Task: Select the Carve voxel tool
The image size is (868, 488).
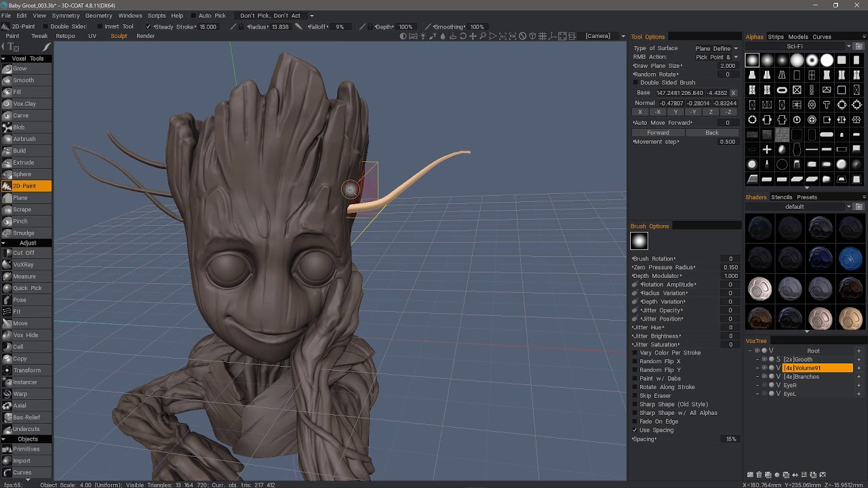Action: (21, 115)
